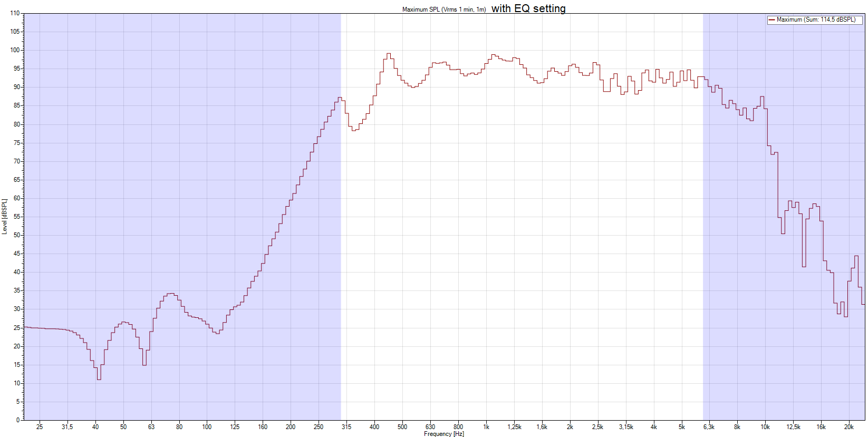Click the 2k frequency tick label

[x=570, y=427]
